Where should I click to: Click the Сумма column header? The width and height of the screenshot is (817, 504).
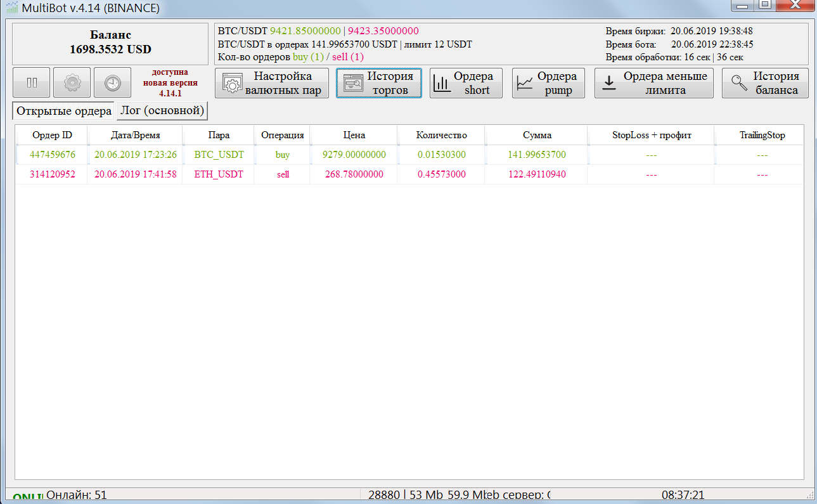point(536,135)
